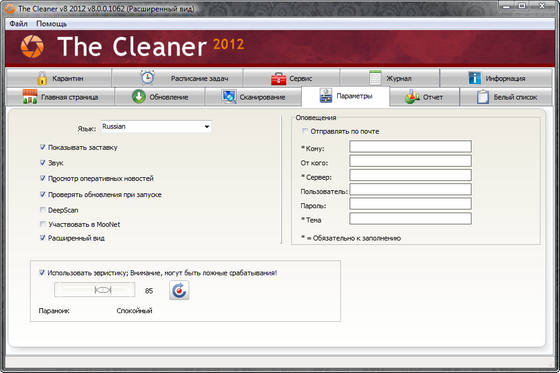Toggle Использовать эвристику checkbox
This screenshot has width=560, height=373.
[42, 273]
